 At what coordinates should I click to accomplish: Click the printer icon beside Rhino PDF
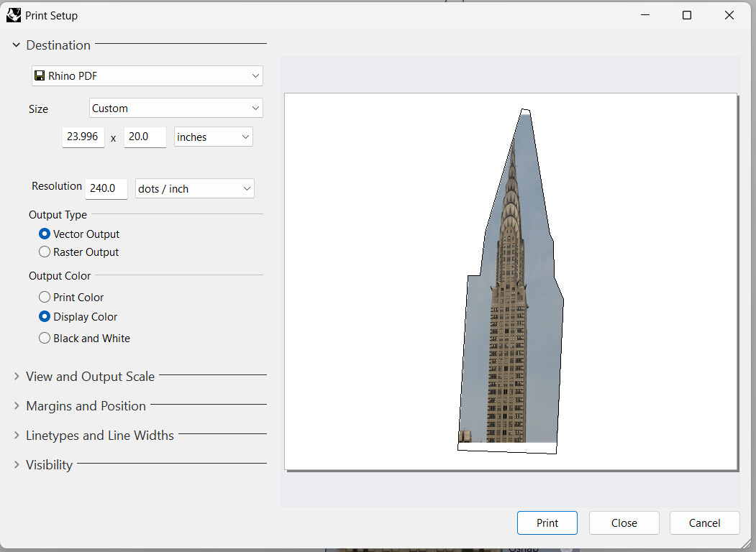click(x=40, y=75)
